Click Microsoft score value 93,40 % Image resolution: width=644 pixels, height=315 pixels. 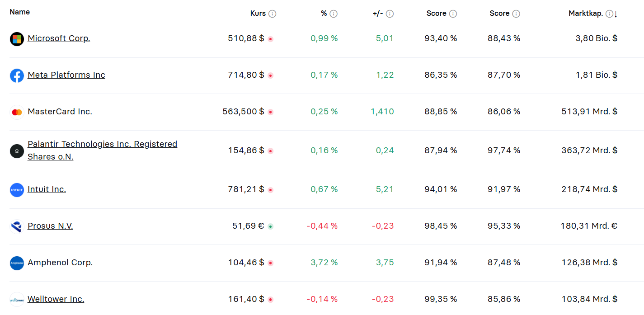441,38
